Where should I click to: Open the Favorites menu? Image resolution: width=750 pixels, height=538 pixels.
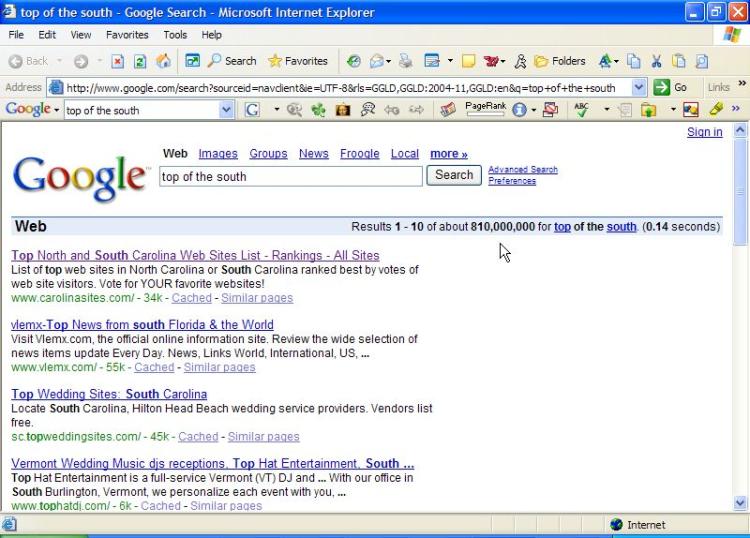pos(127,35)
